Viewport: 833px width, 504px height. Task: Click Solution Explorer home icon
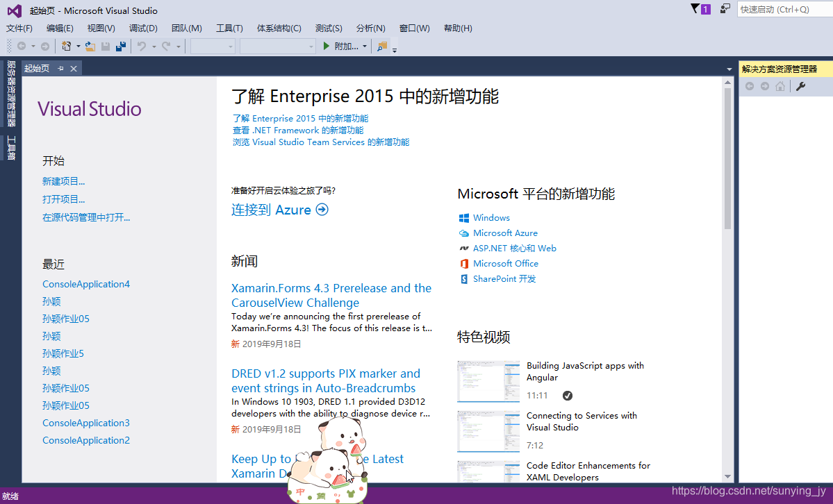tap(780, 86)
